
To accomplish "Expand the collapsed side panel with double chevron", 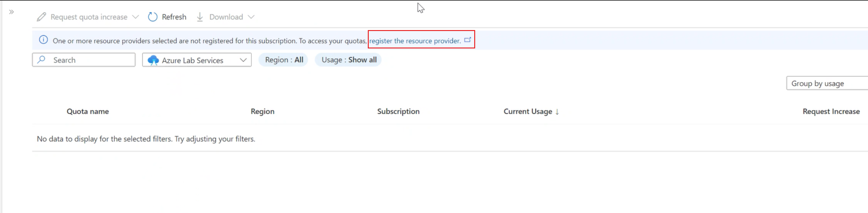I will (11, 12).
